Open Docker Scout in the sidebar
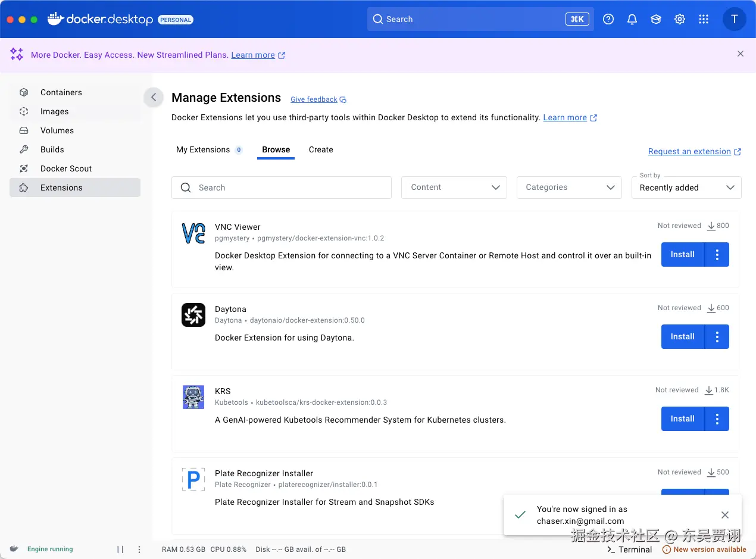Image resolution: width=756 pixels, height=559 pixels. (75, 168)
